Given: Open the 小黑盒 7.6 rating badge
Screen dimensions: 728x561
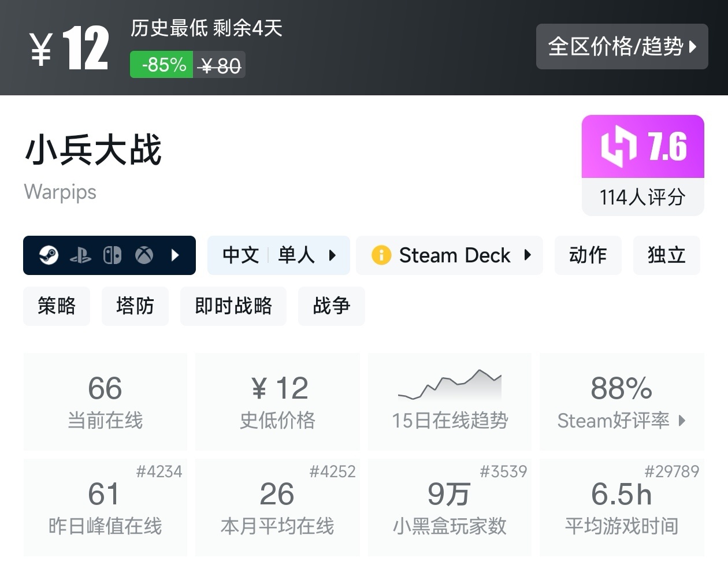Looking at the screenshot, I should (642, 147).
